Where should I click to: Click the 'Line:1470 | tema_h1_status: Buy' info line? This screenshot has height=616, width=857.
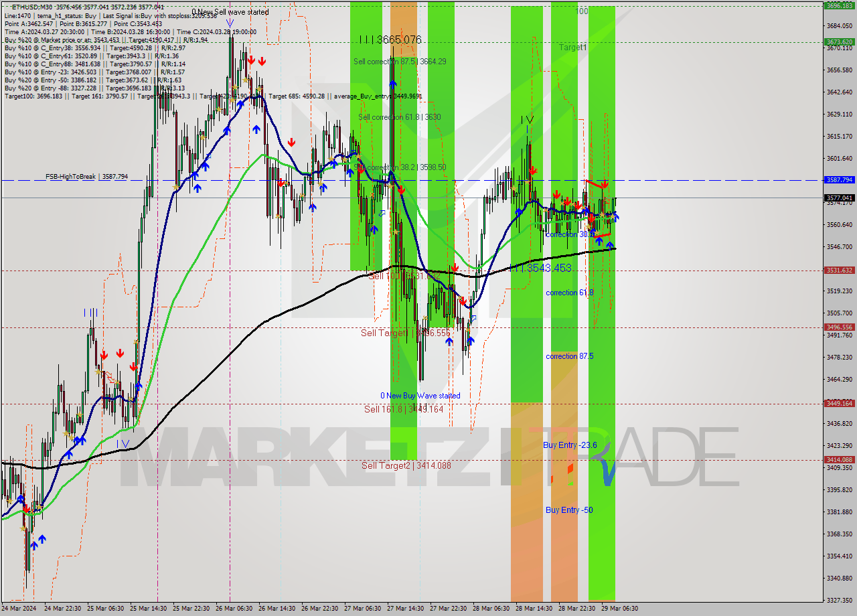[110, 15]
